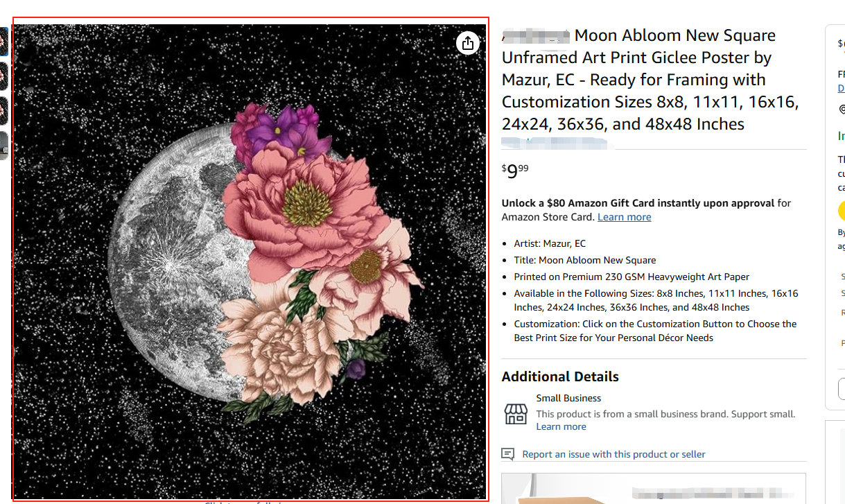Click the delivery location pin icon
Image resolution: width=845 pixels, height=504 pixels.
842,110
